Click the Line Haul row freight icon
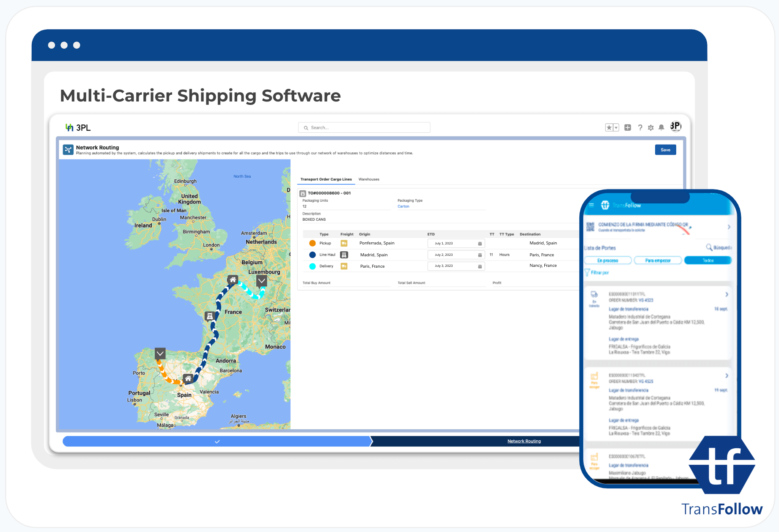779x532 pixels. [x=344, y=255]
